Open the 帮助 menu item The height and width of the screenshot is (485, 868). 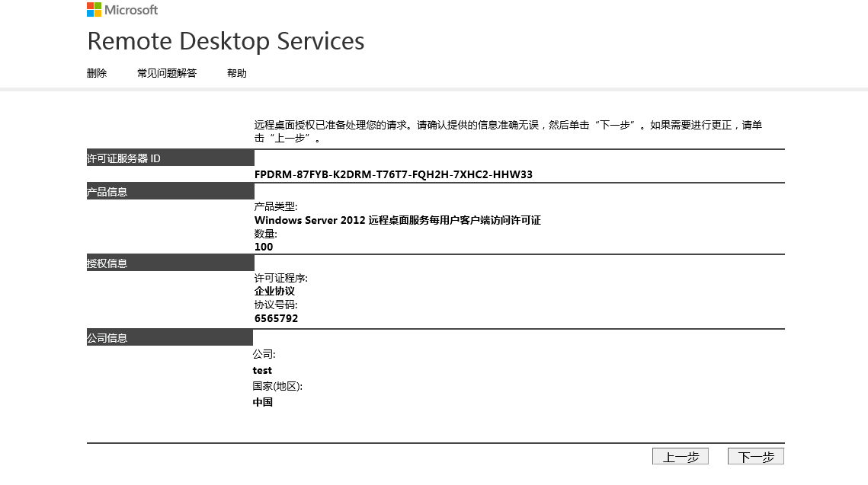(x=237, y=74)
